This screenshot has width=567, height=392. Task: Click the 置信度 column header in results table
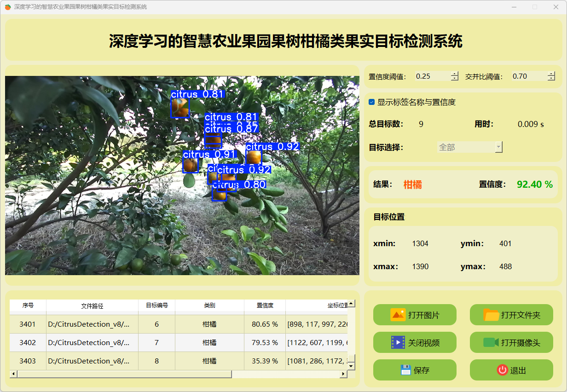click(265, 306)
